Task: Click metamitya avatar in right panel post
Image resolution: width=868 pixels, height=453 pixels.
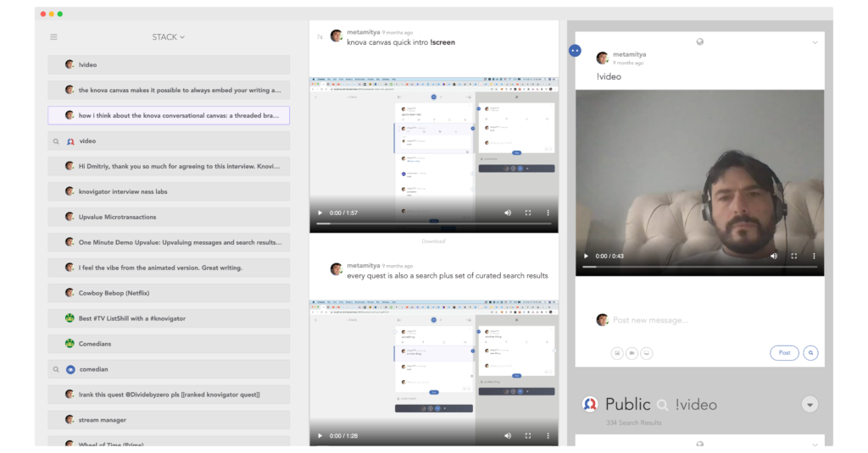Action: pyautogui.click(x=603, y=58)
